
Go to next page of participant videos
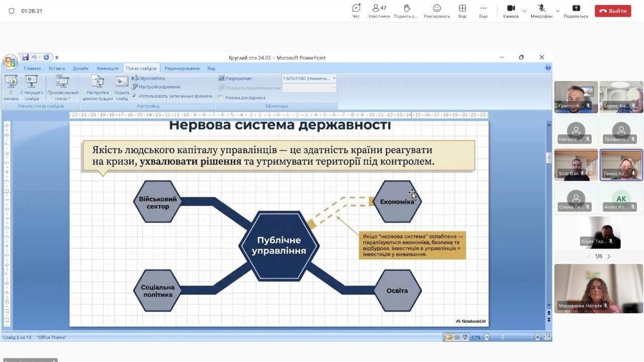tap(609, 257)
